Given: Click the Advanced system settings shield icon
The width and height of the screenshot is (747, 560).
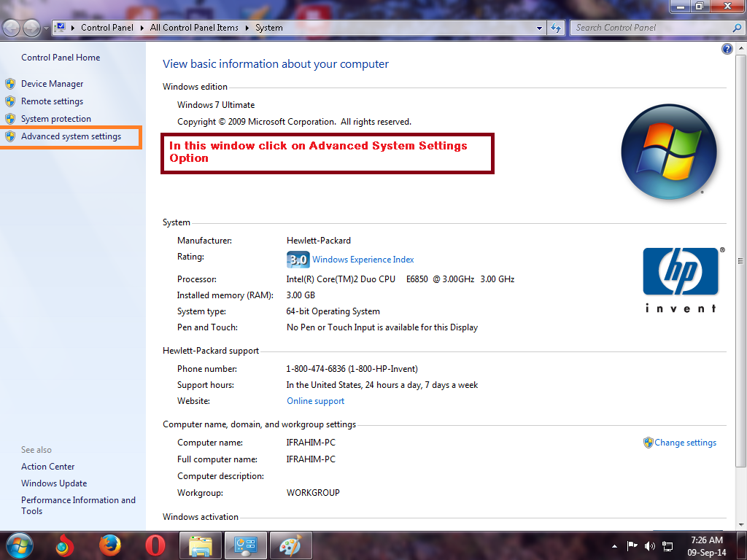Looking at the screenshot, I should point(10,136).
